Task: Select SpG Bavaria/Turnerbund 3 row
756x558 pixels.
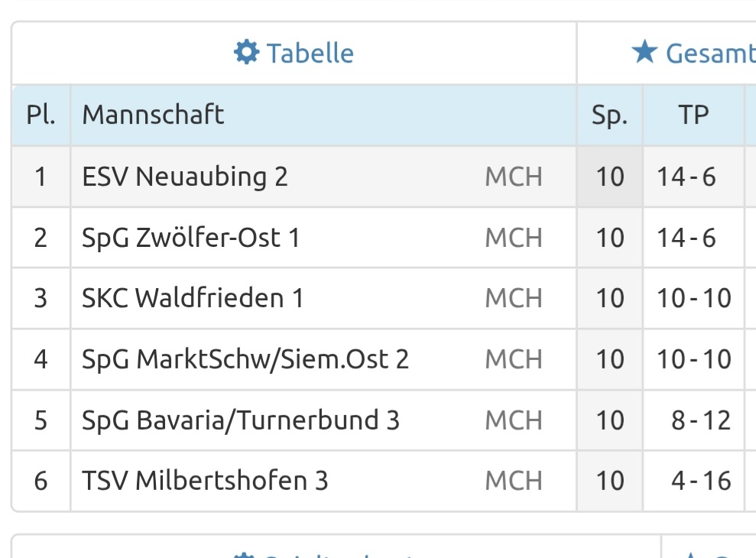Action: [241, 420]
